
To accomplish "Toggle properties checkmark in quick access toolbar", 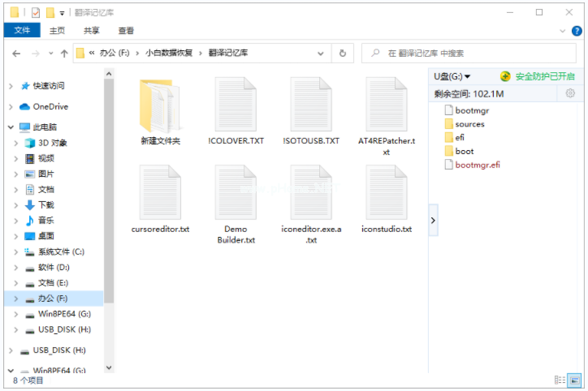I will coord(34,12).
